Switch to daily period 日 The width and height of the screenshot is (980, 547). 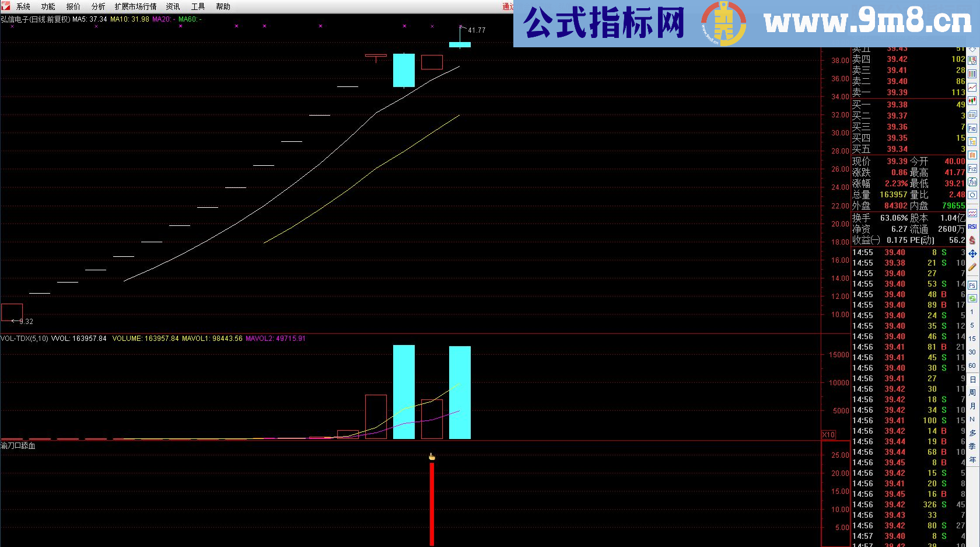(x=972, y=379)
